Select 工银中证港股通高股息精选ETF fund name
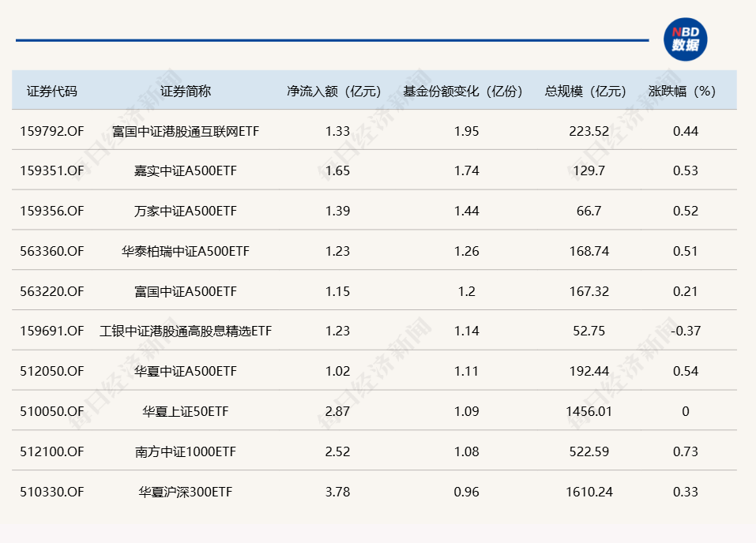The width and height of the screenshot is (756, 543). 186,331
